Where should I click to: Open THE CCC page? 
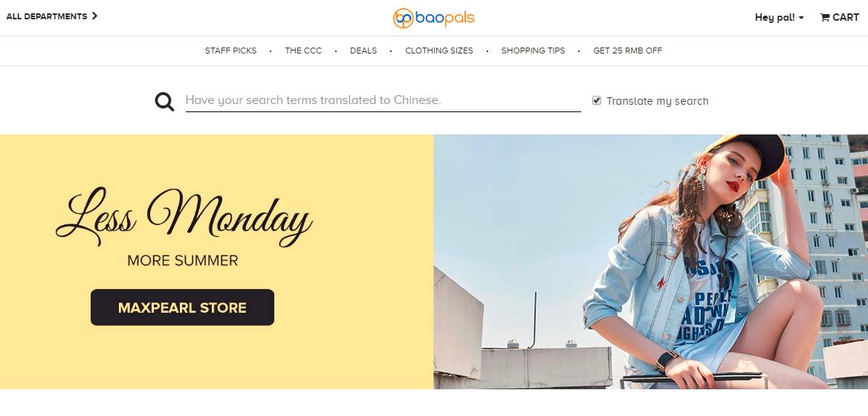coord(303,51)
